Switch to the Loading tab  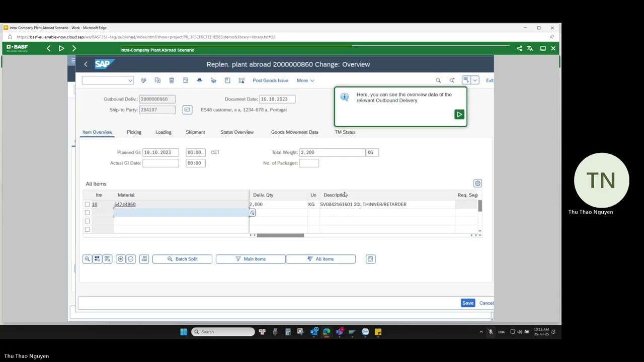(163, 132)
